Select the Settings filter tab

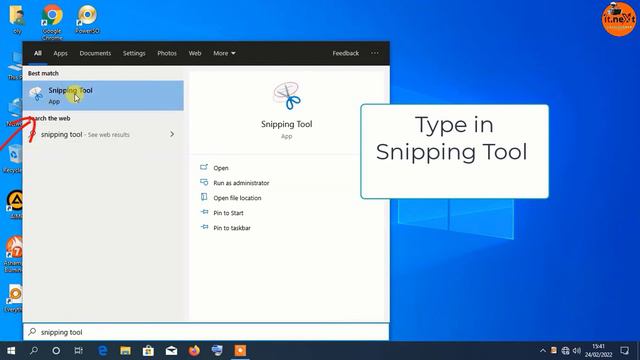coord(134,53)
